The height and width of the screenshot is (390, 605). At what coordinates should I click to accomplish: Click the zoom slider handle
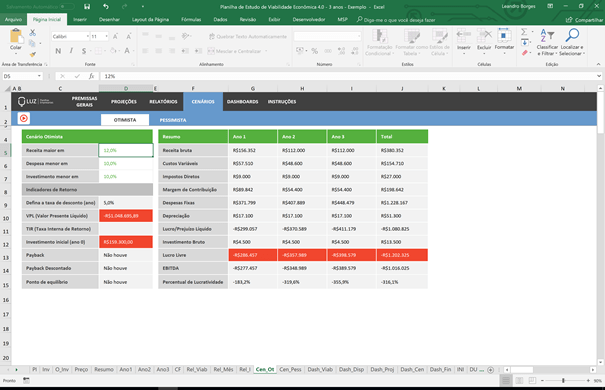pyautogui.click(x=563, y=381)
